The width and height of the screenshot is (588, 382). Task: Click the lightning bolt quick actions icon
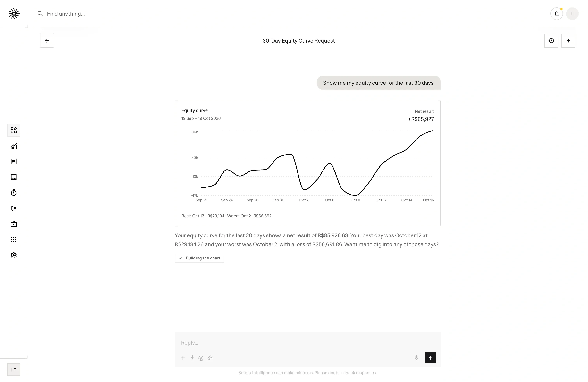[192, 358]
